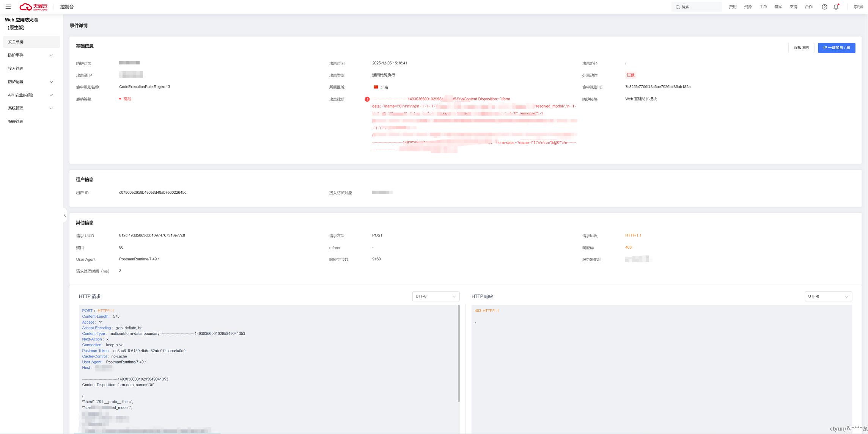Click the 误报消除 button

801,48
